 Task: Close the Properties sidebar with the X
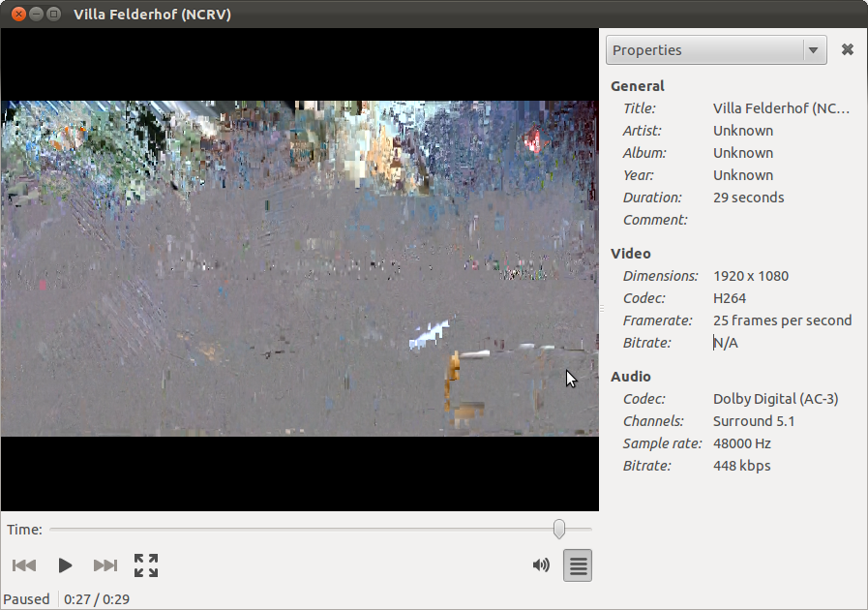coord(848,50)
